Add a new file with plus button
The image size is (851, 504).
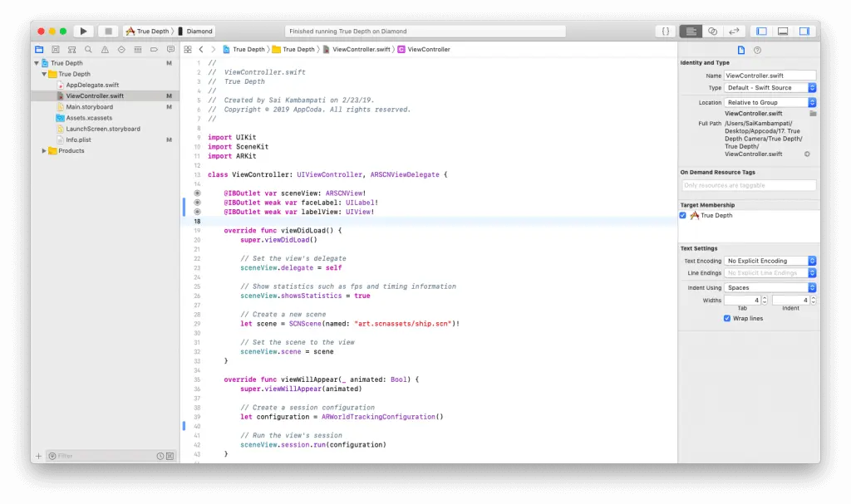pyautogui.click(x=38, y=457)
